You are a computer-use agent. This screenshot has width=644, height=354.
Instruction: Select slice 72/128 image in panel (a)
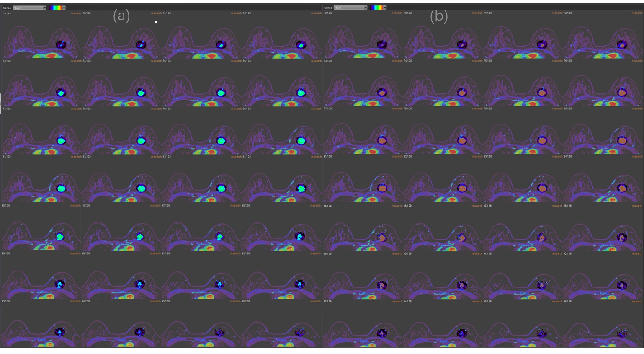[x=281, y=40]
